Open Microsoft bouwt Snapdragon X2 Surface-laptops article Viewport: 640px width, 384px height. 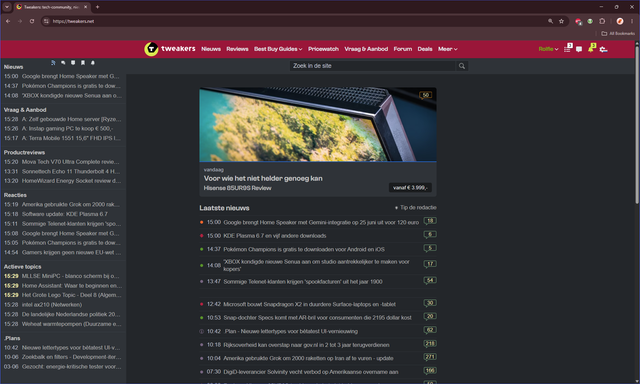click(309, 304)
